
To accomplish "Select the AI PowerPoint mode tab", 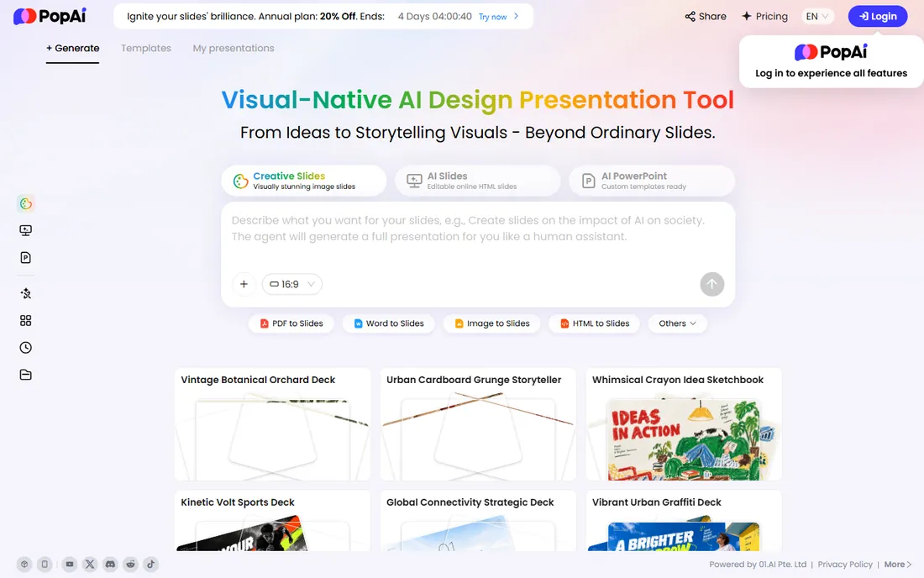I will [652, 181].
